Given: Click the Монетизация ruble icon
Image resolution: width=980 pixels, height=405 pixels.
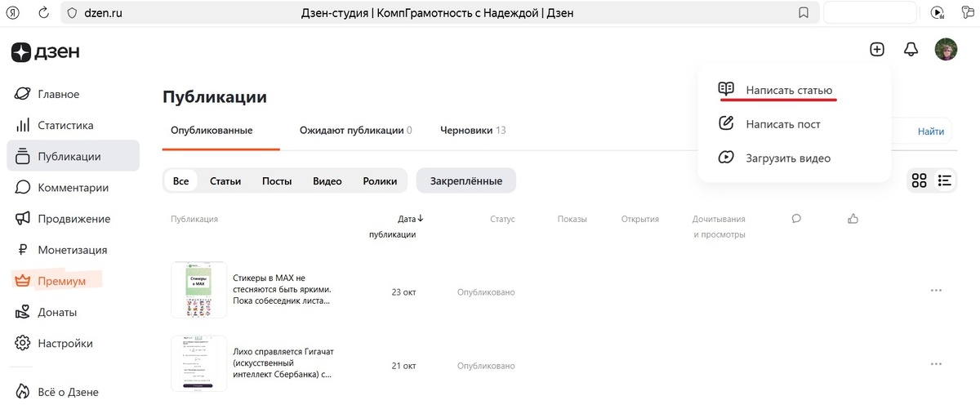Looking at the screenshot, I should [23, 250].
